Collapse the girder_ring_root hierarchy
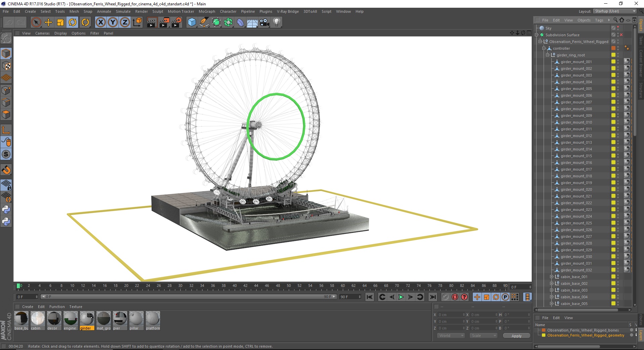 point(548,55)
